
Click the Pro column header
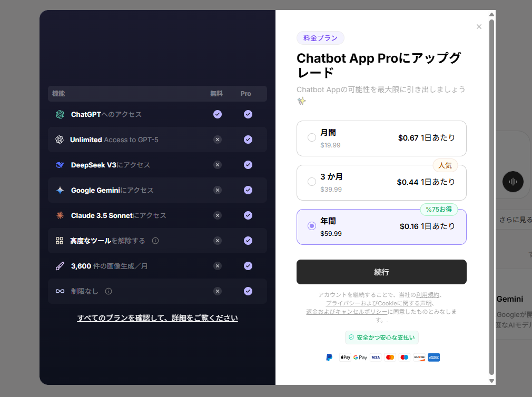pos(246,94)
